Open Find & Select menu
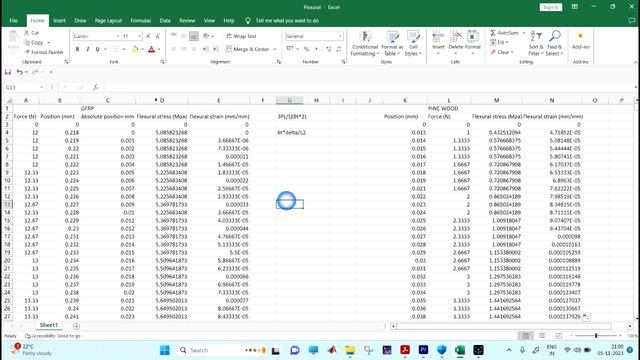Screen dimensions: 640x360 click(x=554, y=43)
